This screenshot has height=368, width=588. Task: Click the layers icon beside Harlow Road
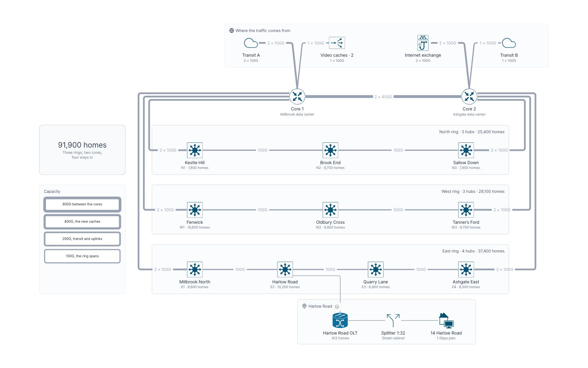tap(337, 307)
